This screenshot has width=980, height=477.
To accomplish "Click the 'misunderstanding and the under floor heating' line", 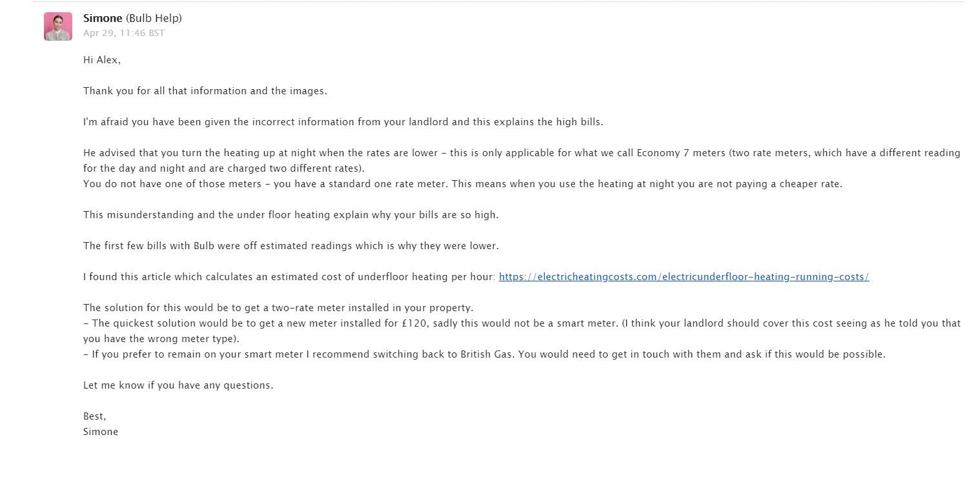I will [291, 215].
